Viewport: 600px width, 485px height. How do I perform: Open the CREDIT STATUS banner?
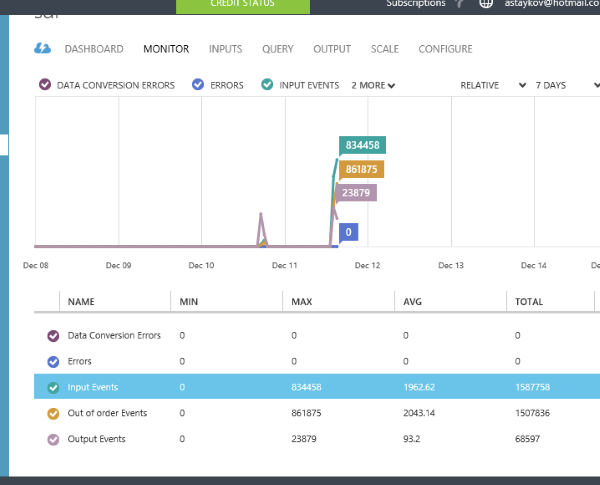[243, 5]
